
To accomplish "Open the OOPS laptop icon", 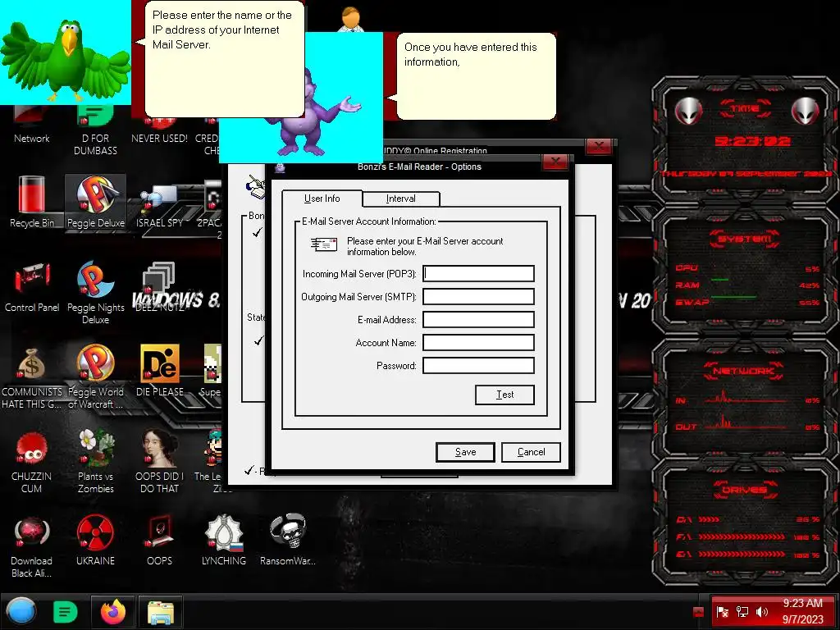I will pos(160,540).
